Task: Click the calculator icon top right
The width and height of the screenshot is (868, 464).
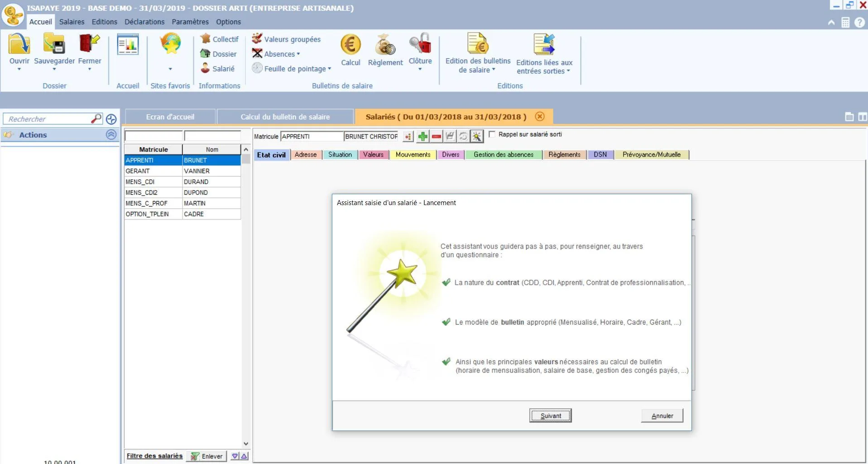Action: point(845,23)
